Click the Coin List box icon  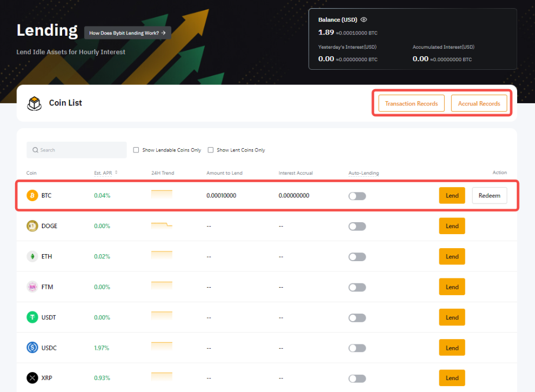pos(35,103)
